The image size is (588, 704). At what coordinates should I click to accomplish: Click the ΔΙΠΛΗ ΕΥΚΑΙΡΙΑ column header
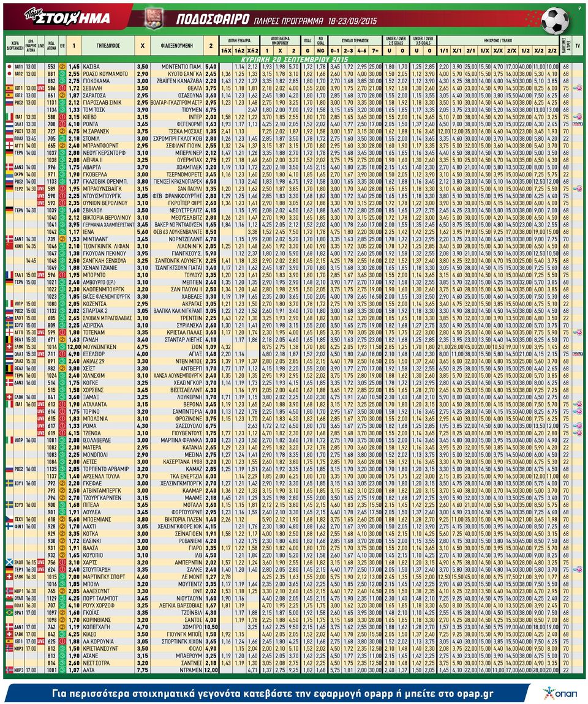click(239, 40)
